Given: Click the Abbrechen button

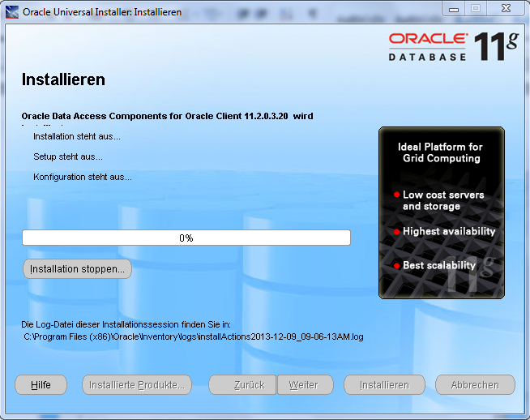Looking at the screenshot, I should (x=475, y=385).
